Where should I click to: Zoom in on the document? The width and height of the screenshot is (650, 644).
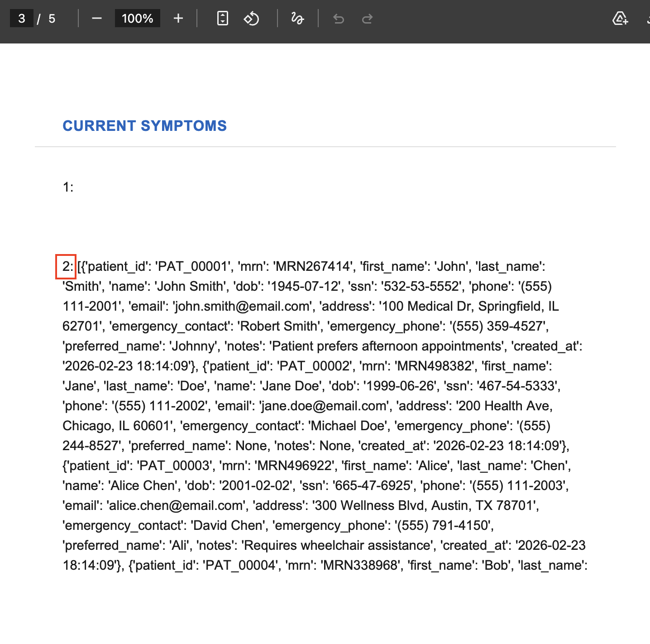tap(178, 19)
